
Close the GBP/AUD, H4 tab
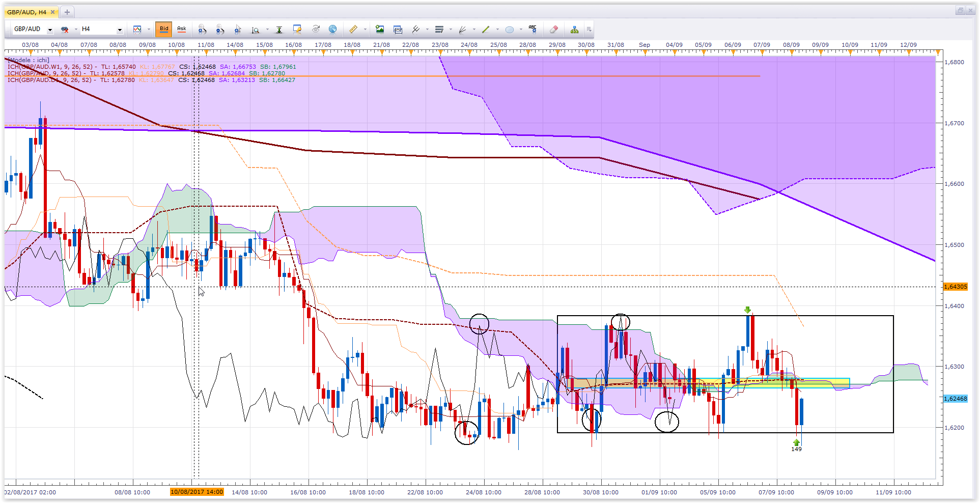click(x=52, y=12)
